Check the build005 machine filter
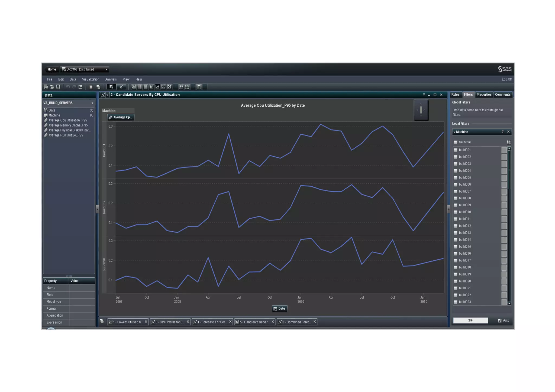The width and height of the screenshot is (555, 392). [x=456, y=178]
